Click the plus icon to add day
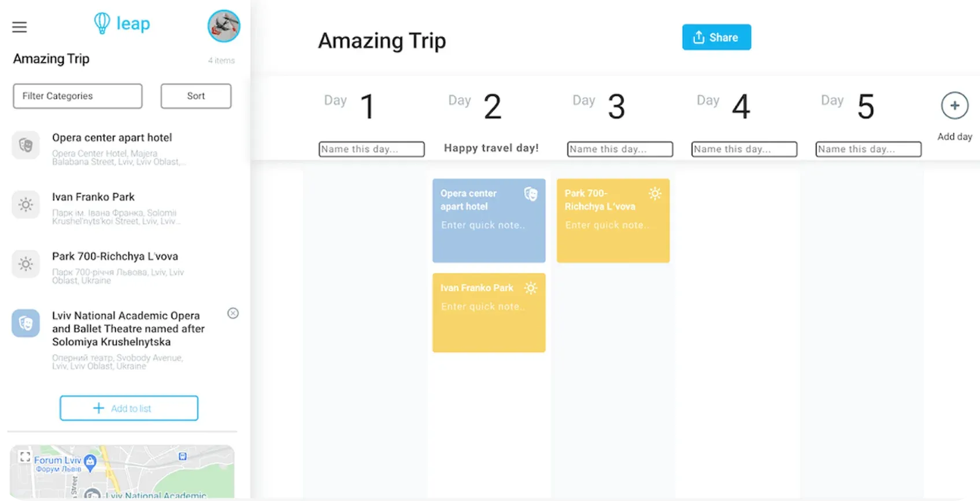 point(955,106)
